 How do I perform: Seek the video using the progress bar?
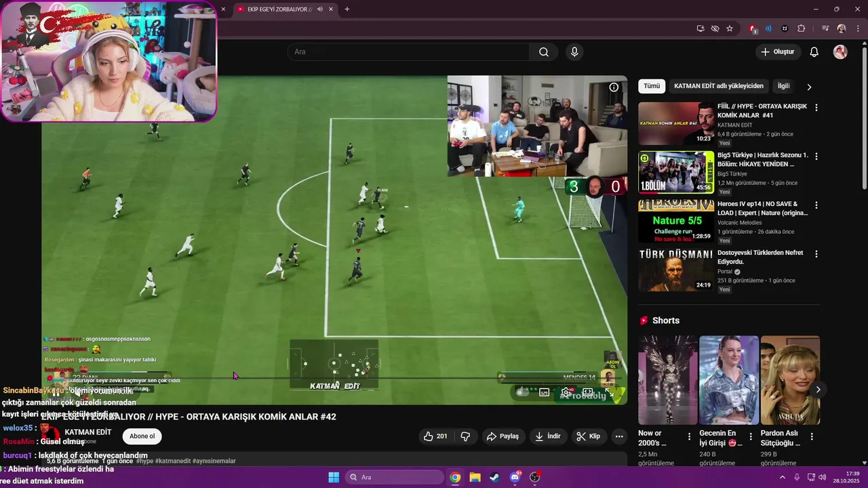331,378
